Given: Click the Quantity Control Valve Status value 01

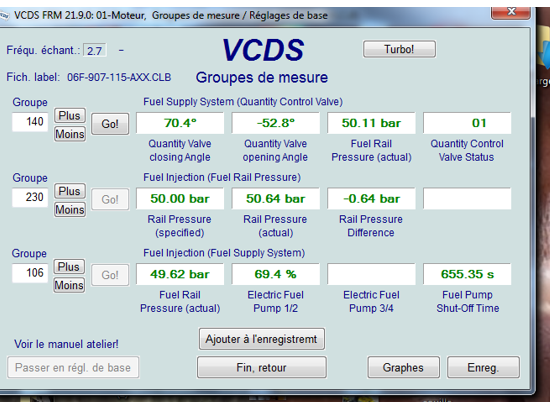Looking at the screenshot, I should 467,123.
